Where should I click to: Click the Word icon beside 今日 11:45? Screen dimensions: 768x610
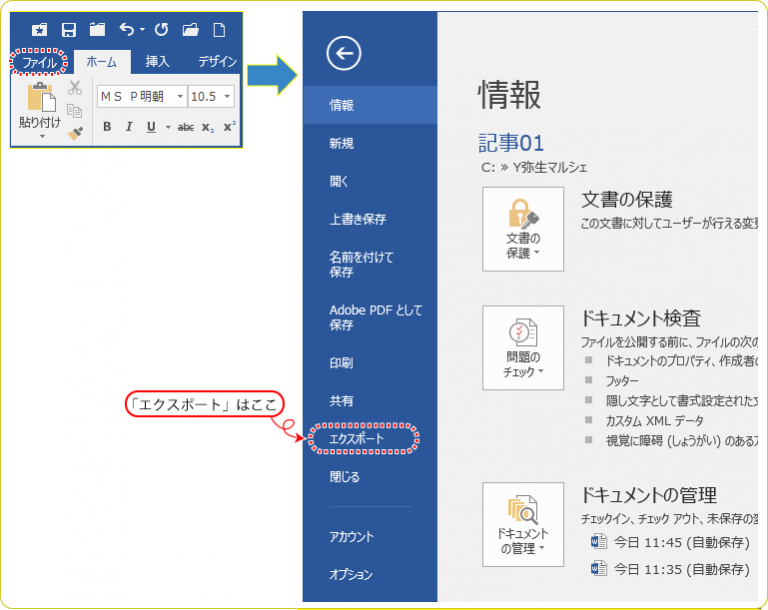pyautogui.click(x=599, y=542)
